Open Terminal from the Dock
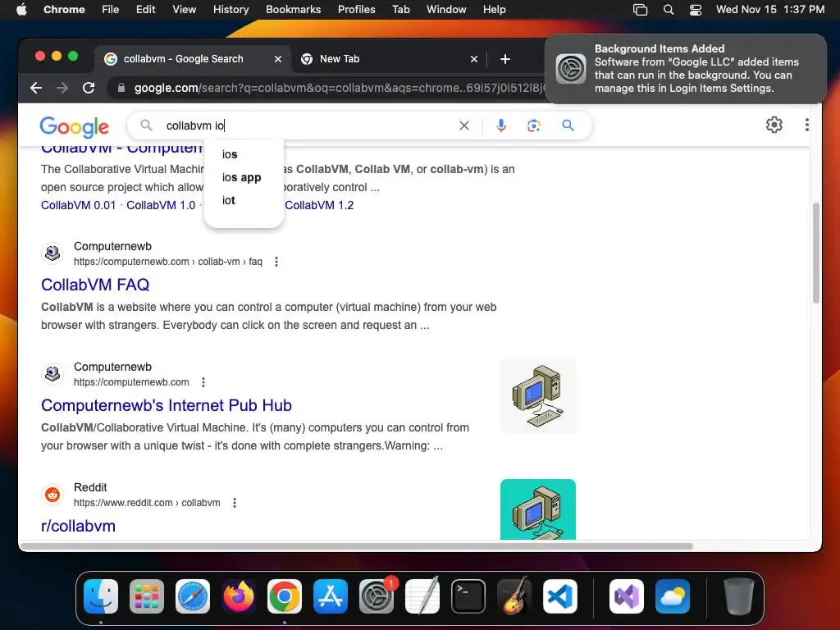This screenshot has width=840, height=630. [468, 596]
